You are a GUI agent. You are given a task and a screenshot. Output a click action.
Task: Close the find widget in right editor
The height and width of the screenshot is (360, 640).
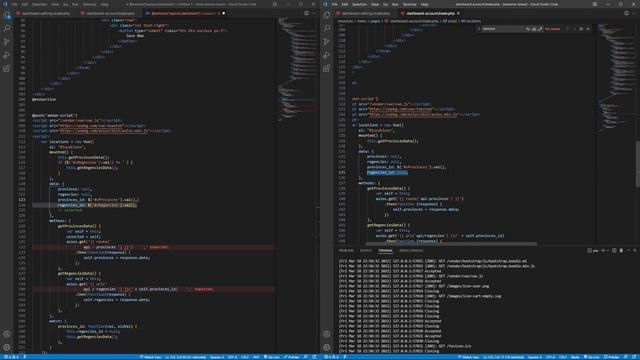[x=588, y=29]
